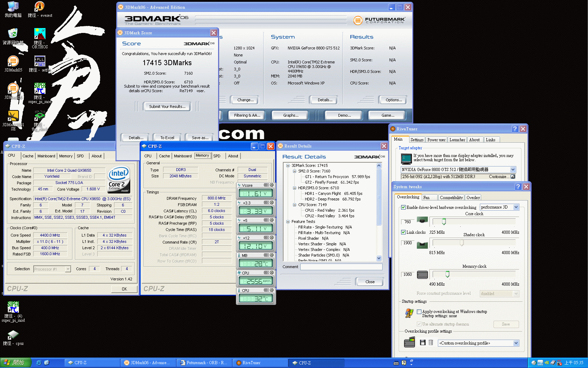Open settings of the +12 sensor gadget

pos(266,238)
